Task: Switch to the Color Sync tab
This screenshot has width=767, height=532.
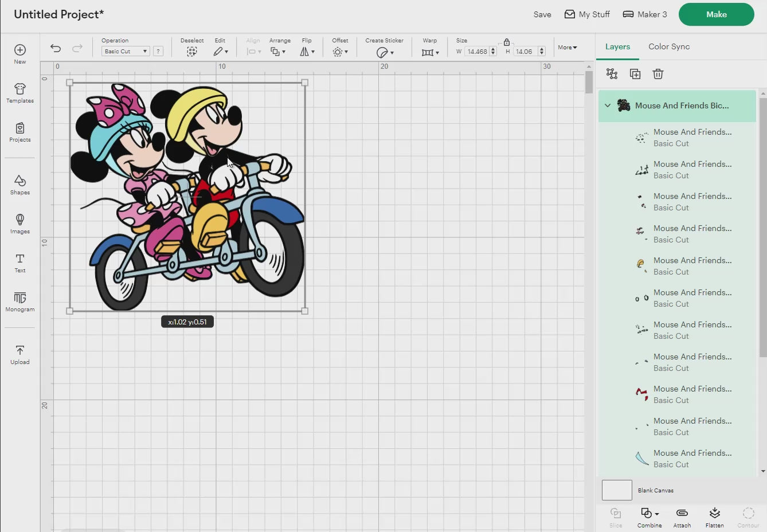Action: coord(669,46)
